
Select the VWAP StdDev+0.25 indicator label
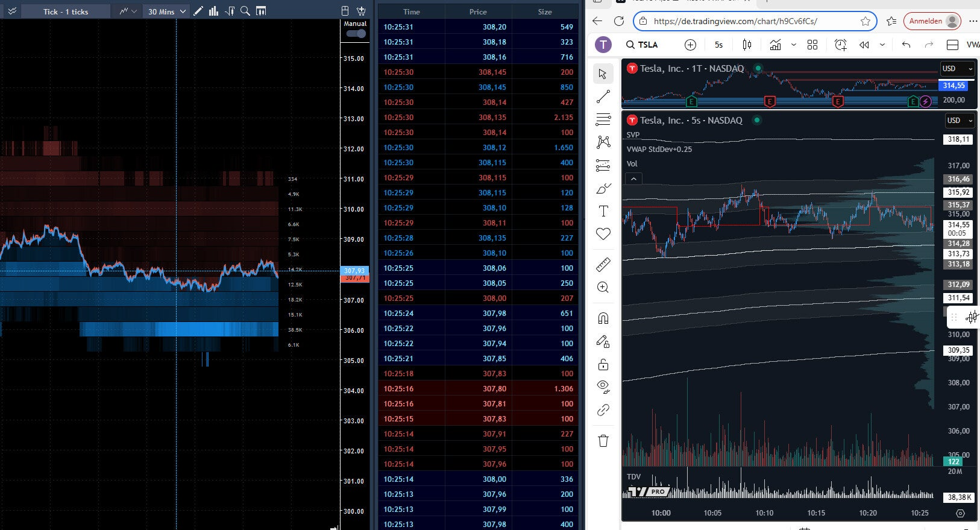coord(659,150)
